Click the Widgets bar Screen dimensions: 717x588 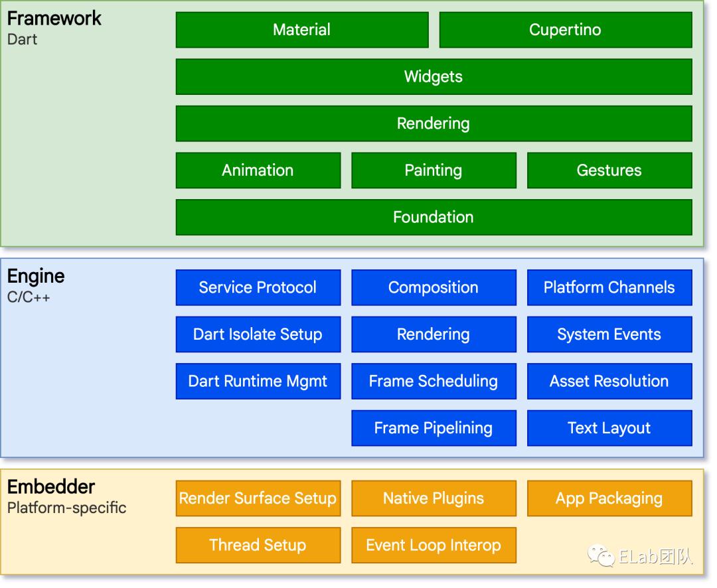(434, 76)
